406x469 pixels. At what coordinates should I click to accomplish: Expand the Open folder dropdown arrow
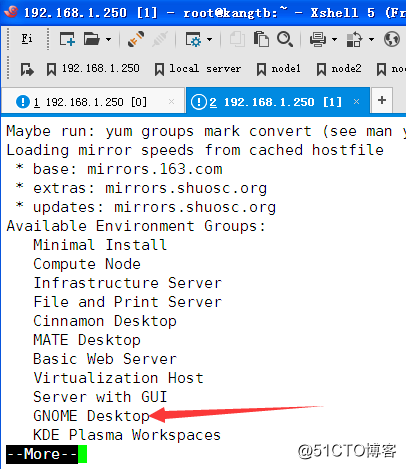click(x=108, y=39)
